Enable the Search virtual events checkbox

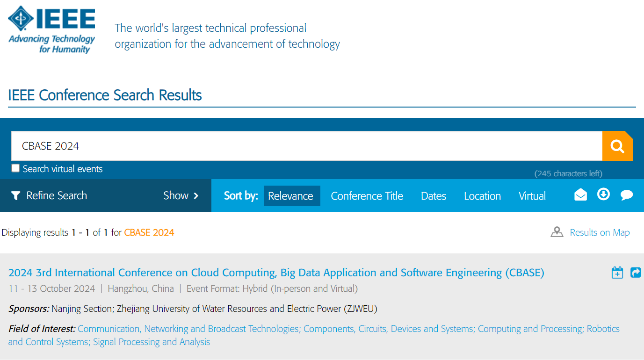[x=16, y=168]
